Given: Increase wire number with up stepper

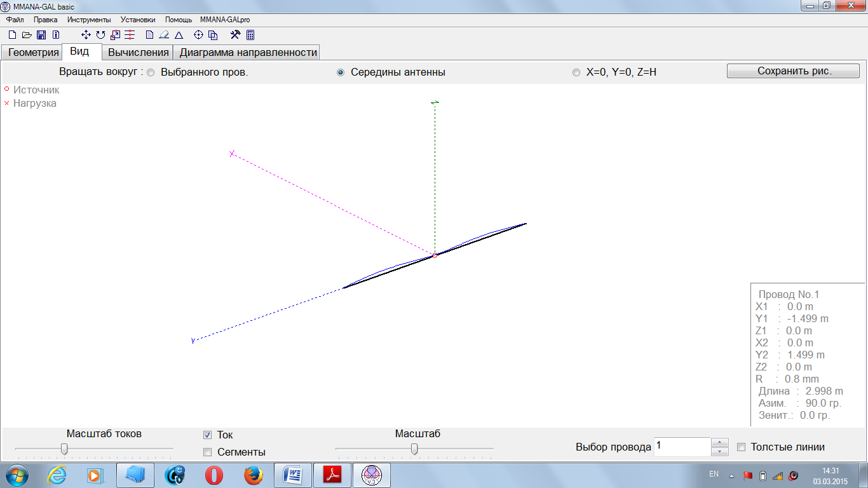Looking at the screenshot, I should [719, 442].
